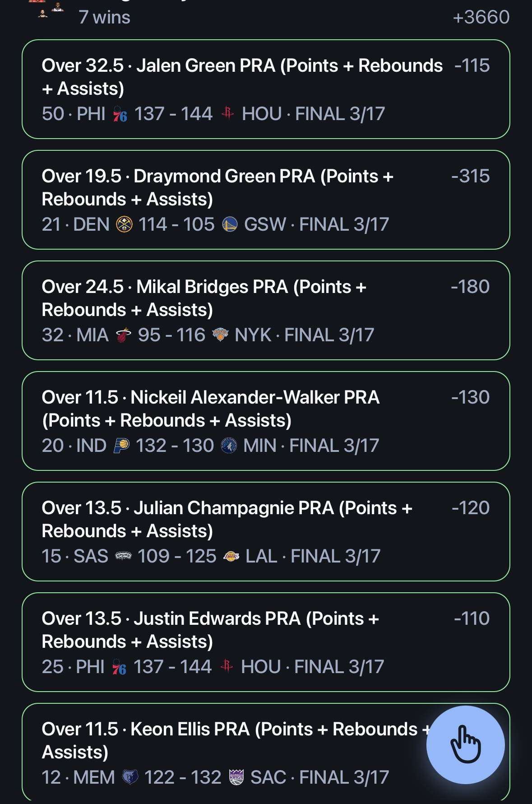Tap the Minnesota Timberwolves logo
Screen dimensions: 532x804
pyautogui.click(x=229, y=446)
